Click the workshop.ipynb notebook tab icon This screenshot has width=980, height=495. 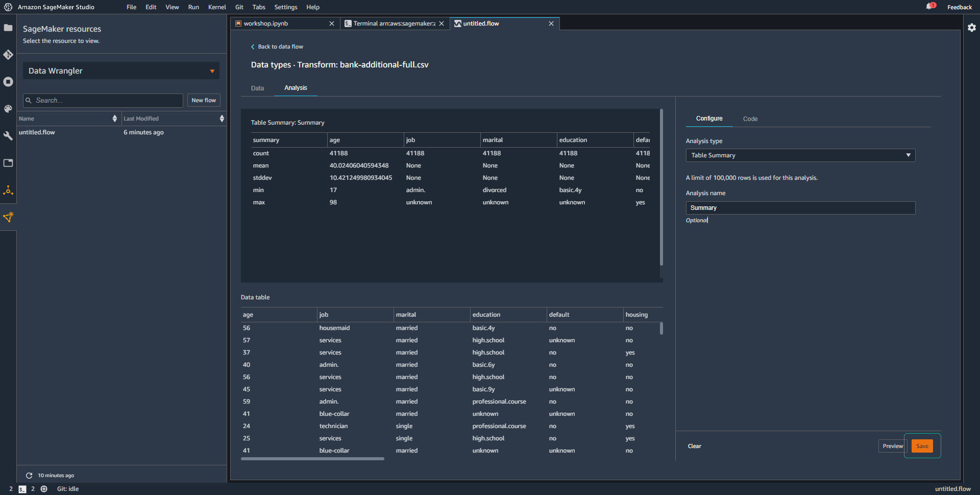click(238, 23)
